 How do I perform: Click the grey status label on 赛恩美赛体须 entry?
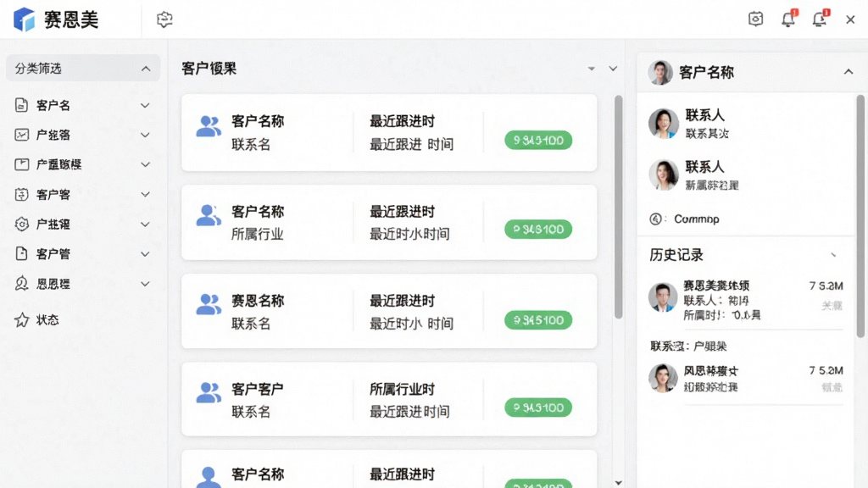(832, 306)
